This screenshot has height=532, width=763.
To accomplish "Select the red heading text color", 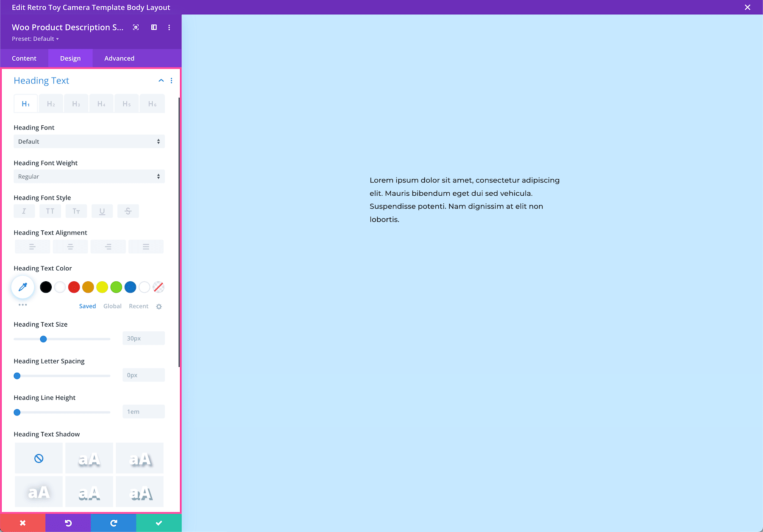I will tap(74, 287).
